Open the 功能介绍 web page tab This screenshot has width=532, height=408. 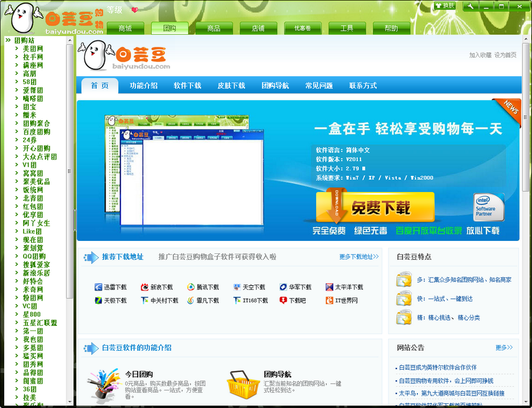point(144,86)
